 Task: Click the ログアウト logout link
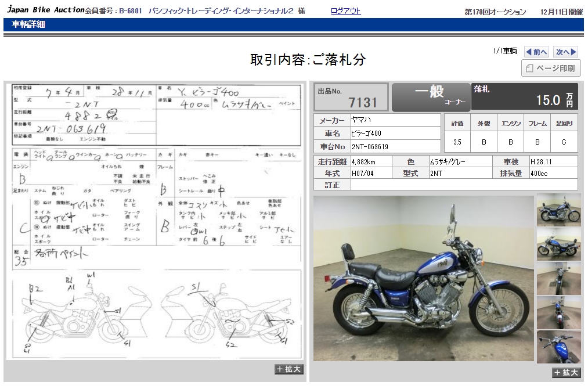point(345,11)
